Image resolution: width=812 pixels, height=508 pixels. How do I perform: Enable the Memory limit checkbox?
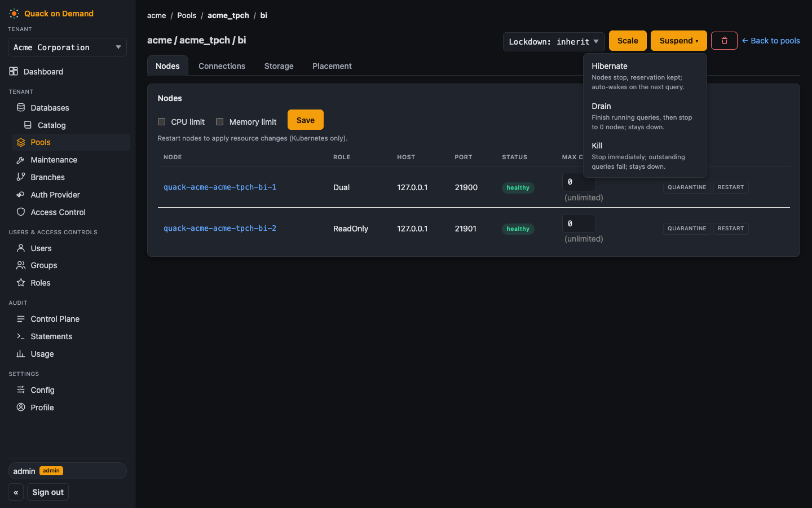point(220,121)
